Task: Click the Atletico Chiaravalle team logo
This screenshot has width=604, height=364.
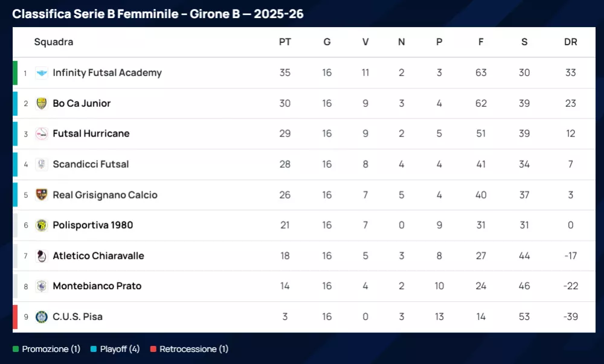Action: click(x=42, y=256)
